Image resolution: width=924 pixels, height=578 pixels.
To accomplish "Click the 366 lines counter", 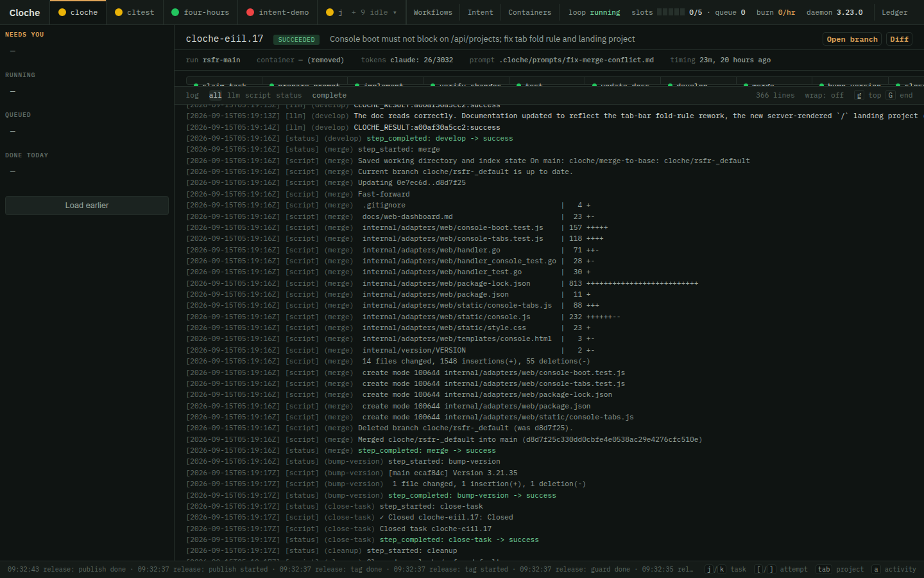I will click(x=775, y=95).
